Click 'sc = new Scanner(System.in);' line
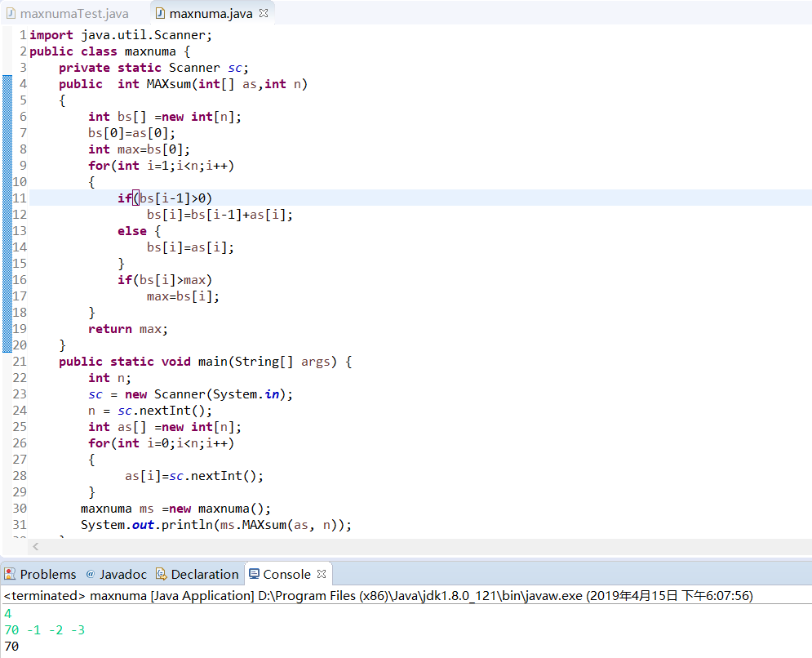 [191, 394]
